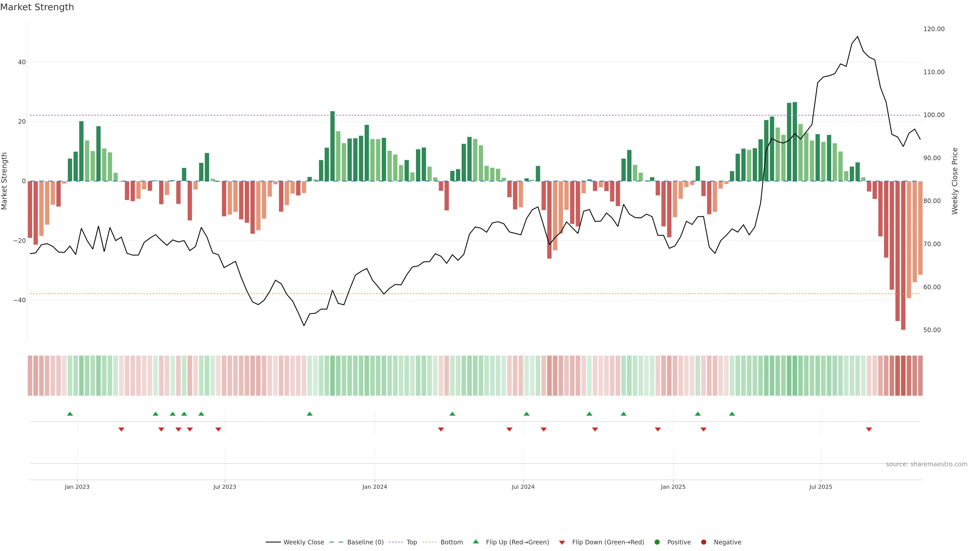Click the Flip Down red triangle legend icon
The height and width of the screenshot is (551, 980).
pos(562,543)
